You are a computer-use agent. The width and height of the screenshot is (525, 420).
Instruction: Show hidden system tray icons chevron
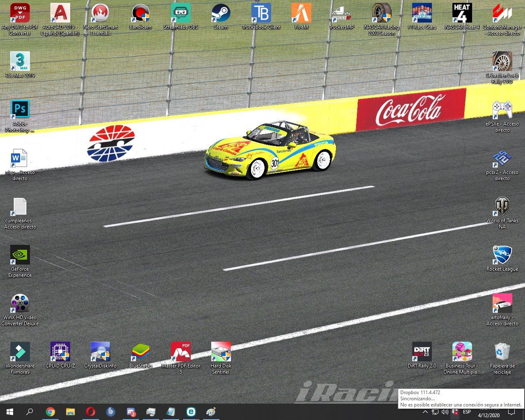425,412
